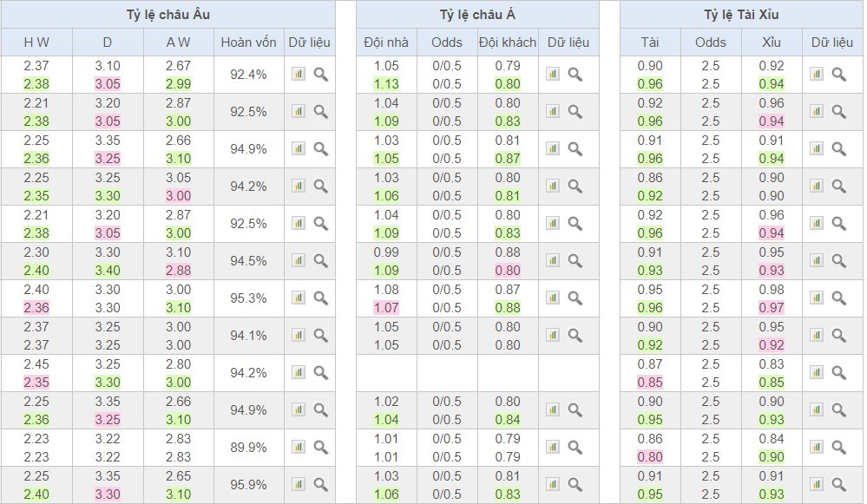Open chart icon for Asian odds row 0.99 / 0.88
The width and height of the screenshot is (867, 504).
(553, 260)
